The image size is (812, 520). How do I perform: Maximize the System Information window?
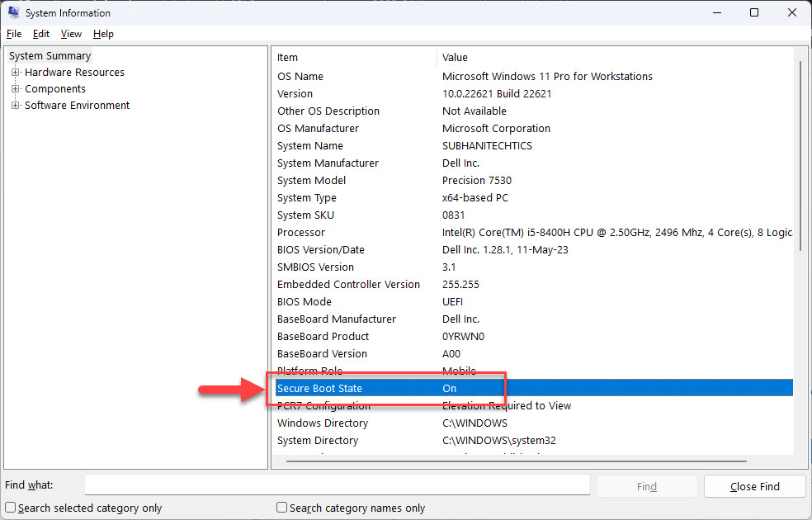pyautogui.click(x=754, y=12)
